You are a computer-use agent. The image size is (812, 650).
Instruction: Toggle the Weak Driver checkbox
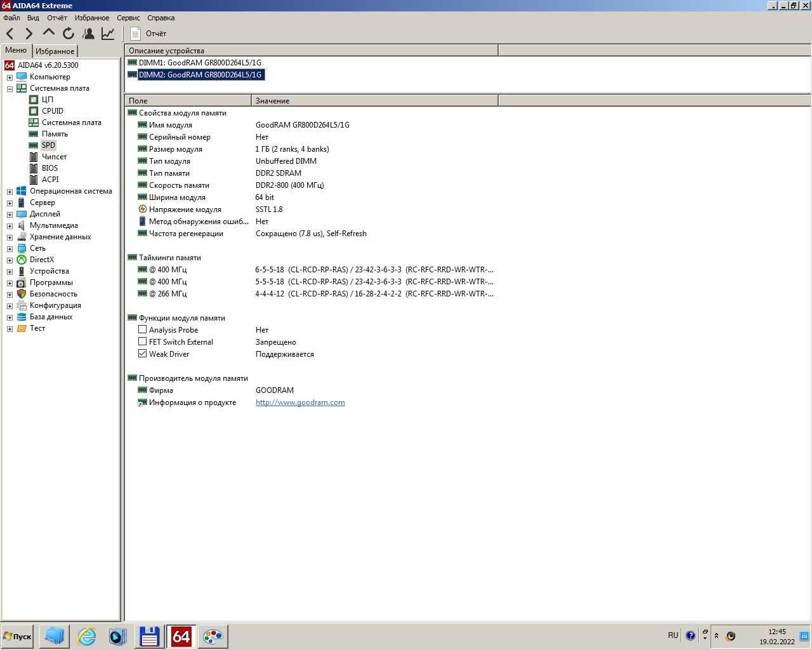click(x=142, y=354)
